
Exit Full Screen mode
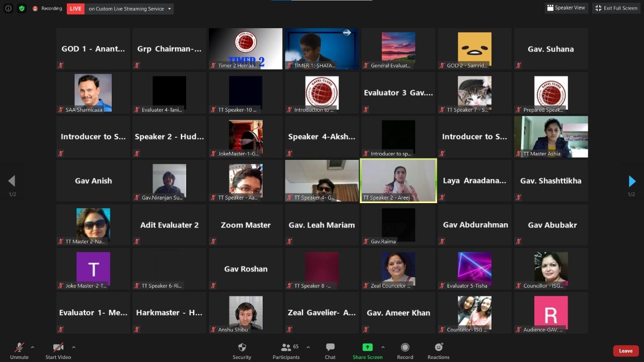tap(616, 8)
